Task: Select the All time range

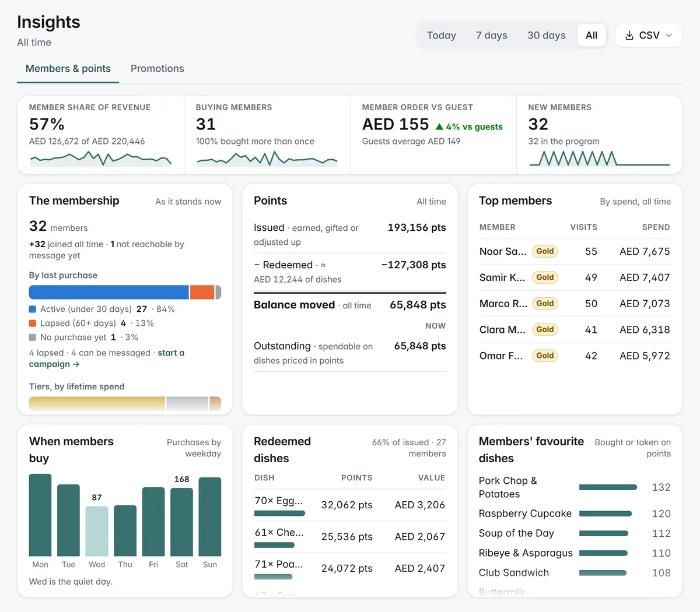Action: (591, 36)
